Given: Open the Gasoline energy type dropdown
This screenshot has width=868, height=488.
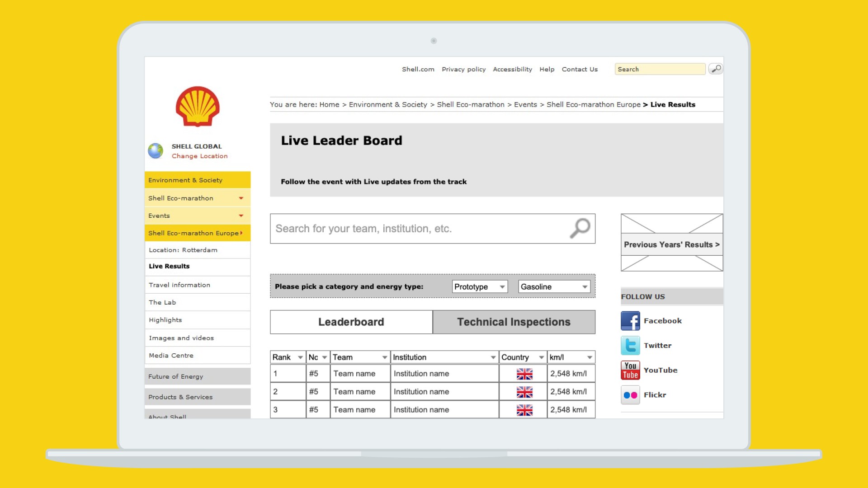Looking at the screenshot, I should [554, 286].
